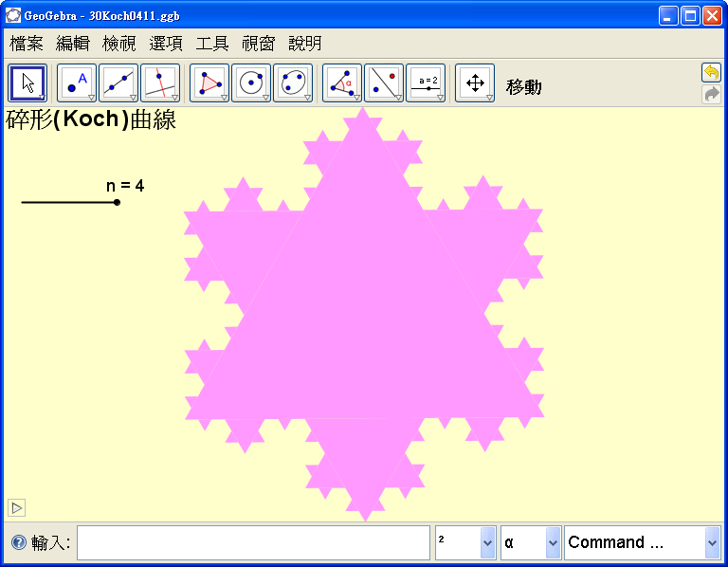Image resolution: width=728 pixels, height=567 pixels.
Task: Select the Slider a=2 tool
Action: tap(426, 83)
